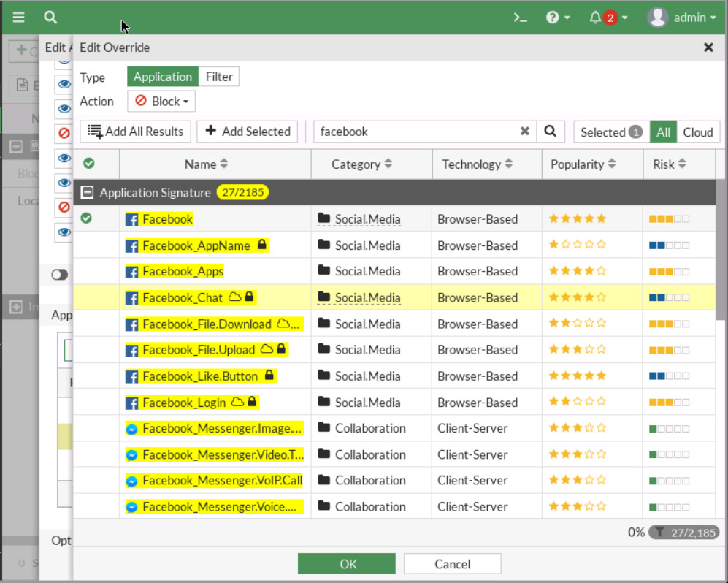The width and height of the screenshot is (728, 583).
Task: Switch Type to the Filter tab
Action: coord(219,76)
